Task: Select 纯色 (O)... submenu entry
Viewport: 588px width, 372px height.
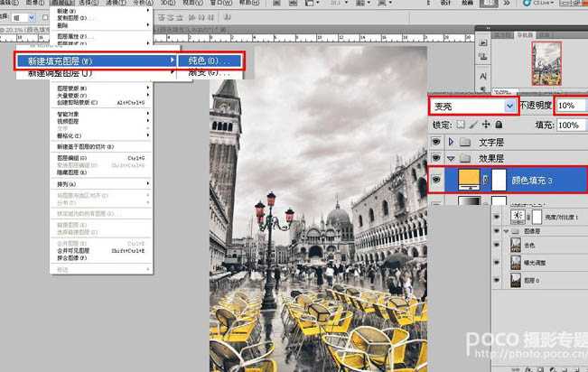Action: [x=210, y=60]
